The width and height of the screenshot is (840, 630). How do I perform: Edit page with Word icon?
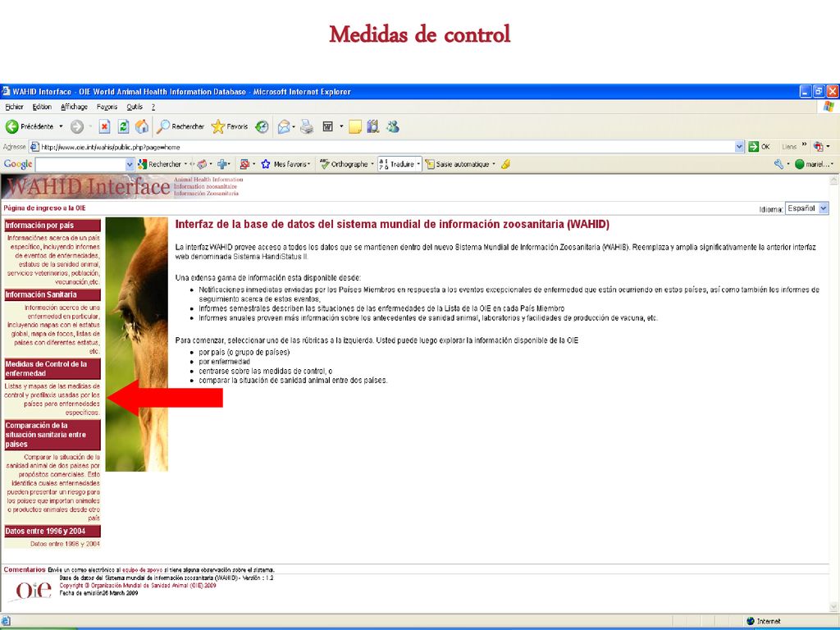click(328, 127)
